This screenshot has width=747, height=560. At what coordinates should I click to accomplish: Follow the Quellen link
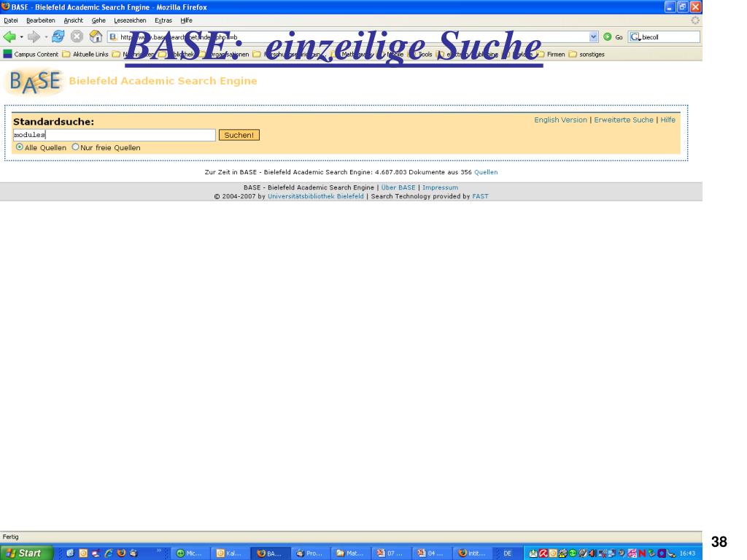(486, 172)
